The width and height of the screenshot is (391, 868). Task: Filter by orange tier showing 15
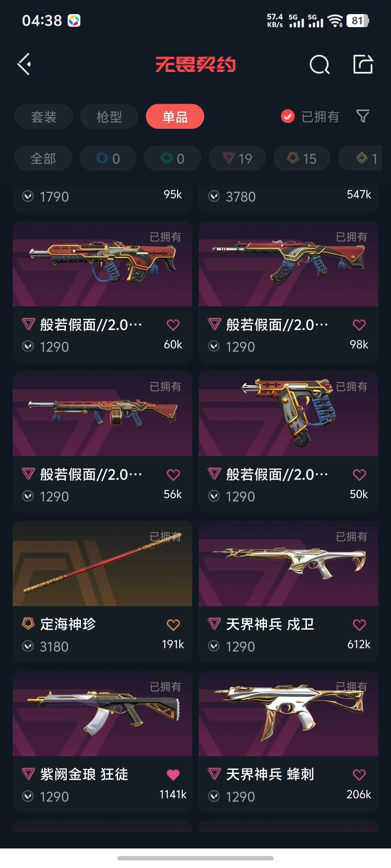302,158
